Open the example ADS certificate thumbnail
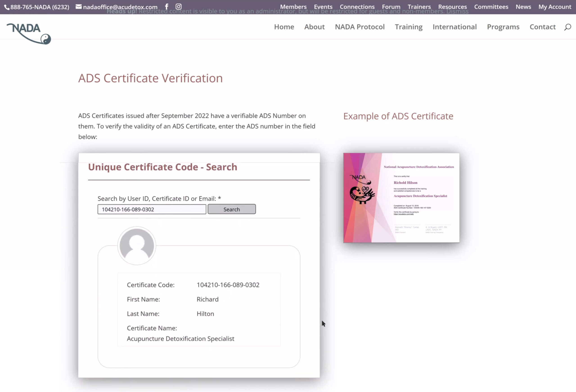Screen dimensions: 576x392 tap(401, 198)
